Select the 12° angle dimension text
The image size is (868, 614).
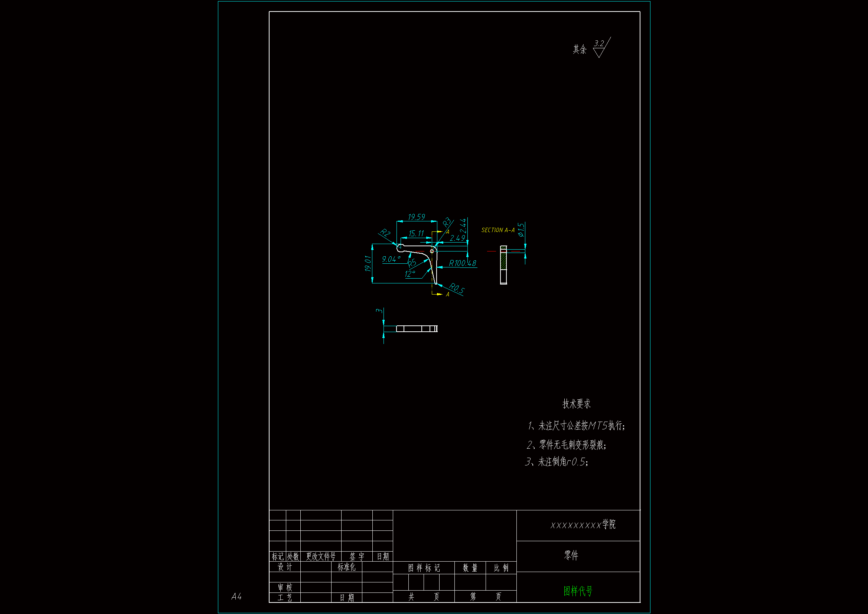click(410, 273)
